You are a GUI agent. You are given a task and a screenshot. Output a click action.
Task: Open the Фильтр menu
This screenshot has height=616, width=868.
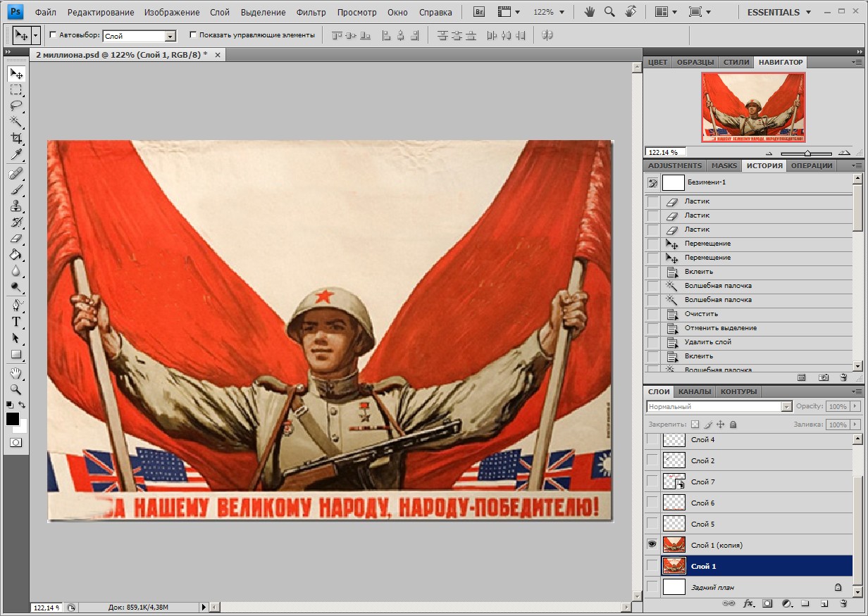[311, 13]
